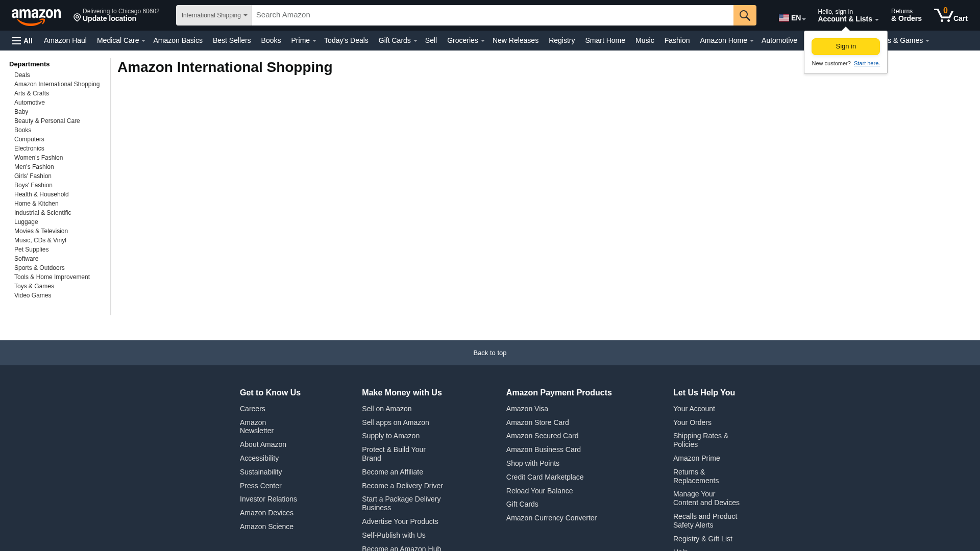980x551 pixels.
Task: Open Best Sellers in nav bar
Action: pyautogui.click(x=232, y=40)
